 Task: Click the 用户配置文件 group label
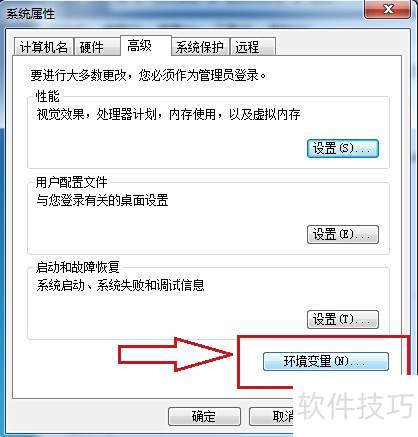point(71,182)
